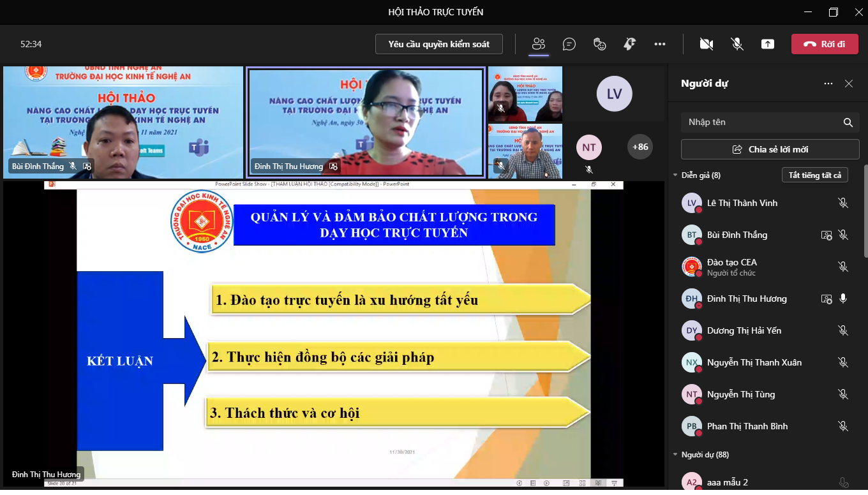Click the PowerPoint Slide Show view icon
Image resolution: width=868 pixels, height=495 pixels.
coord(614,483)
